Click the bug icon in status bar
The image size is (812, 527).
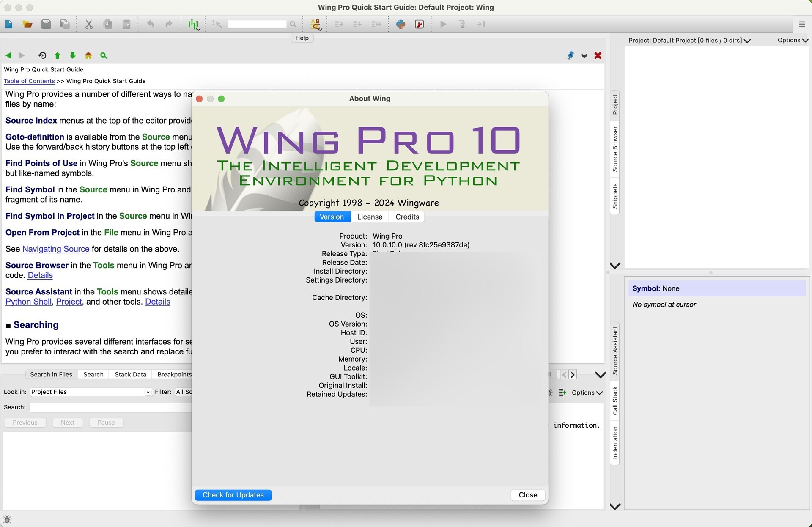coord(7,519)
